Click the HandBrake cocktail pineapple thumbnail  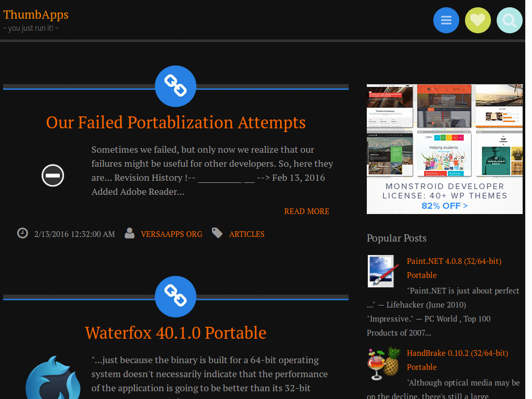point(384,363)
